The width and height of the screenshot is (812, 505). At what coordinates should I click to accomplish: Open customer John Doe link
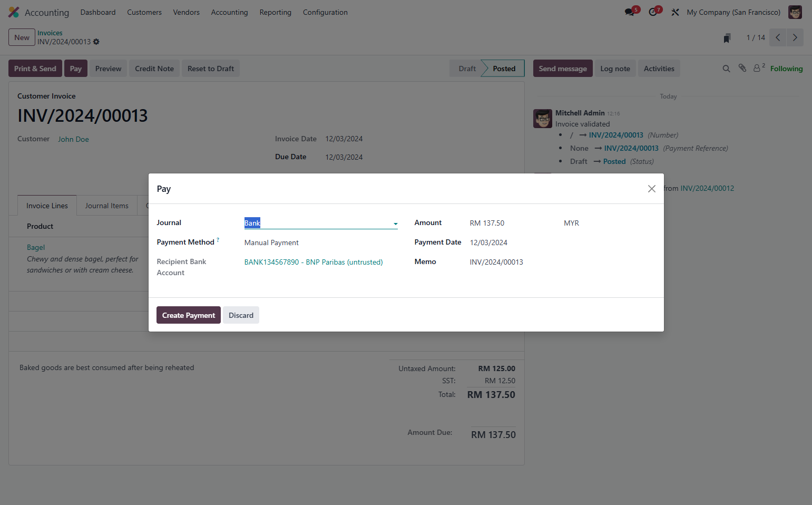click(x=73, y=139)
